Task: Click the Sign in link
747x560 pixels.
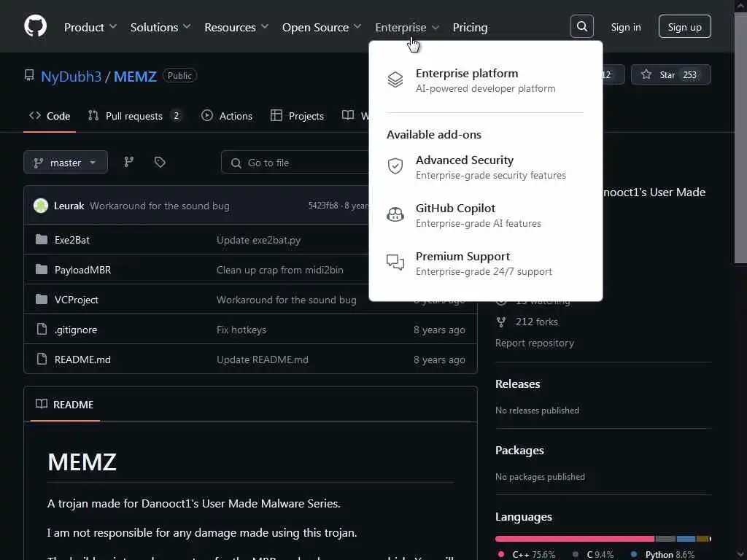Action: point(625,27)
